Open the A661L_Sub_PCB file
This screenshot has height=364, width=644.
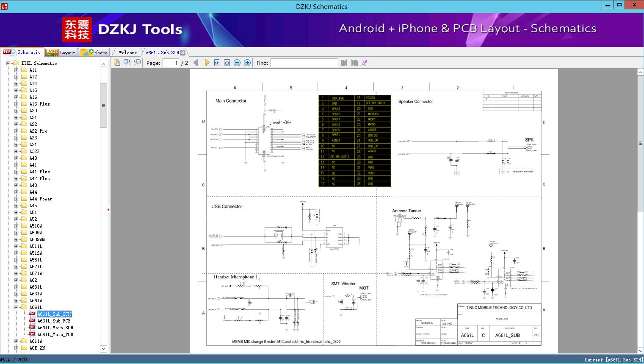[x=54, y=321]
